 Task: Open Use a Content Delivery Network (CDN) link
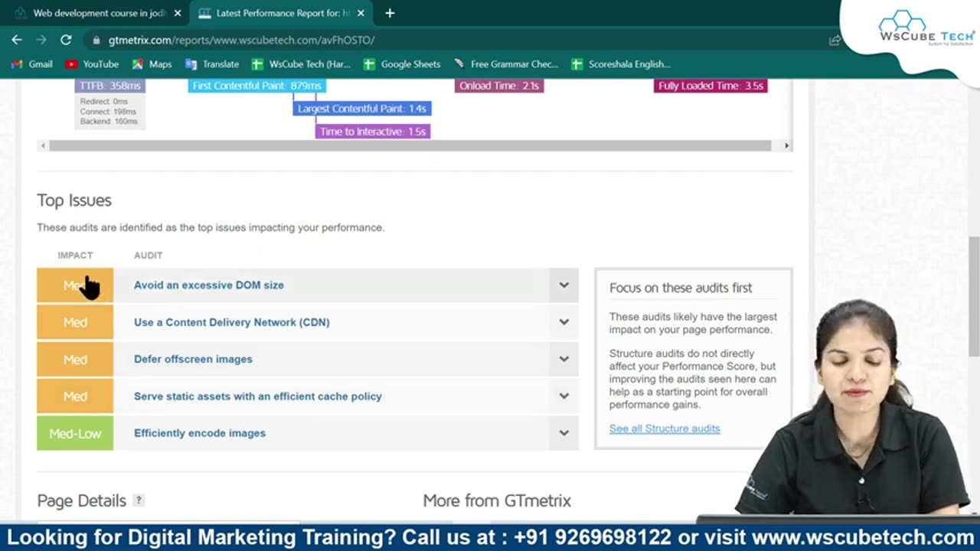point(231,322)
